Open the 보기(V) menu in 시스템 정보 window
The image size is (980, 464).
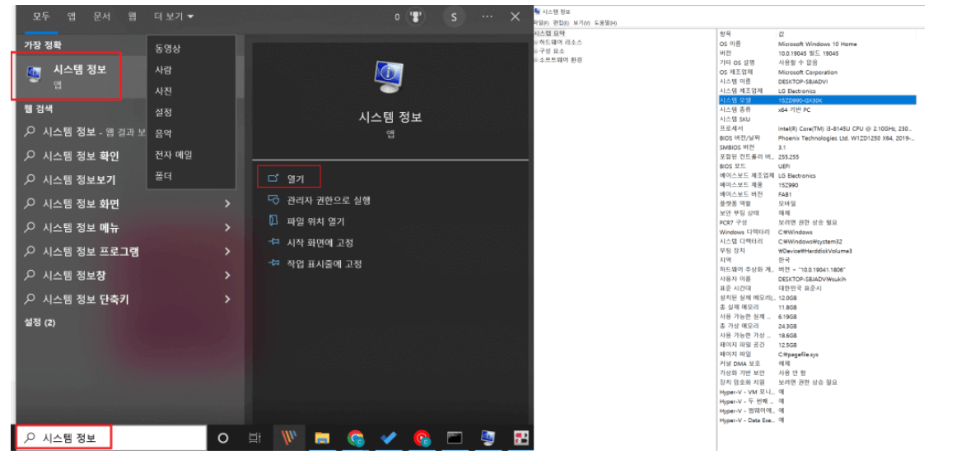[582, 23]
